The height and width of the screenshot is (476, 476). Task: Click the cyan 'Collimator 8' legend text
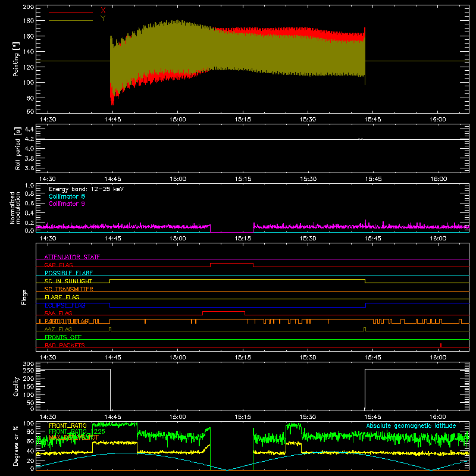[x=67, y=196]
